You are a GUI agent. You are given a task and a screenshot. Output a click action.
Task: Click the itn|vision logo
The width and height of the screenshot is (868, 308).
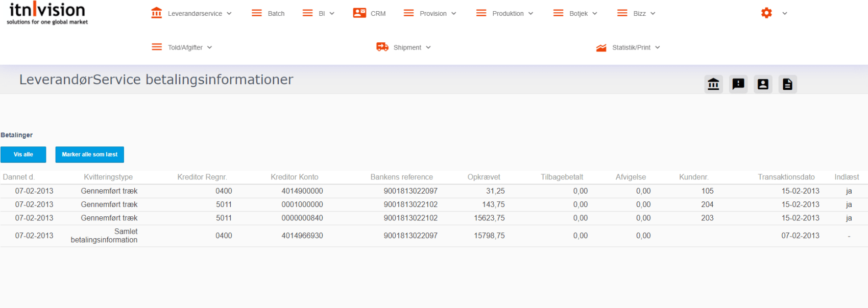tap(47, 13)
